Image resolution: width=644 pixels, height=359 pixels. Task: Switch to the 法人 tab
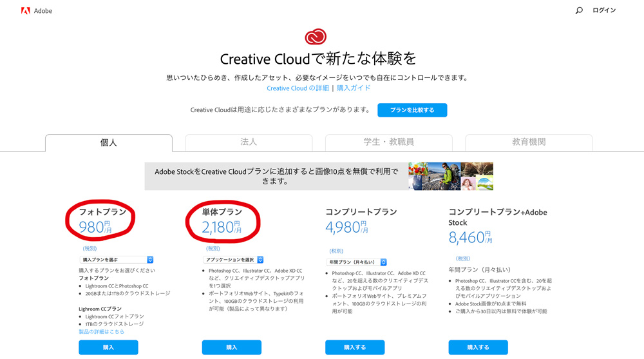[249, 142]
